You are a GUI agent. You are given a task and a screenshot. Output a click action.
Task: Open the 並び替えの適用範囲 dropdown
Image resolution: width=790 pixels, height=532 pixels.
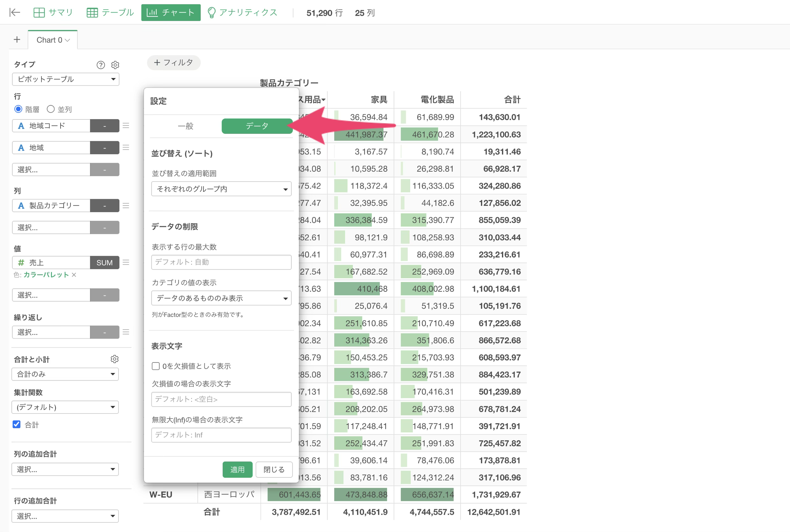pyautogui.click(x=221, y=189)
